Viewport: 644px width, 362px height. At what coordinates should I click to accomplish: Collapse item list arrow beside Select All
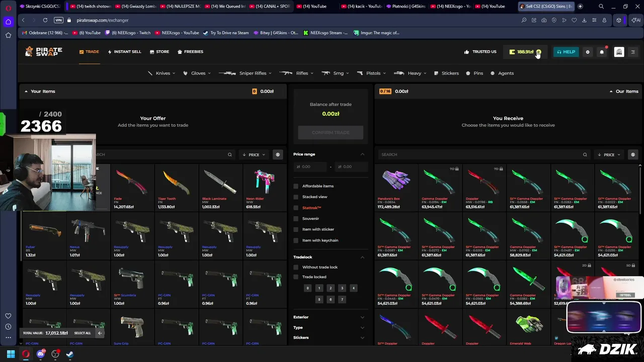pos(100,333)
